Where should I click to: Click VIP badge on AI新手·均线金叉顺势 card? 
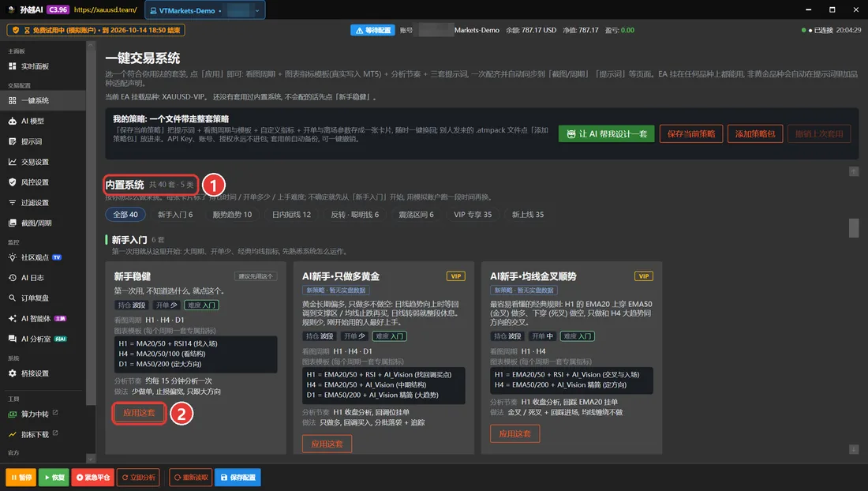click(x=644, y=276)
